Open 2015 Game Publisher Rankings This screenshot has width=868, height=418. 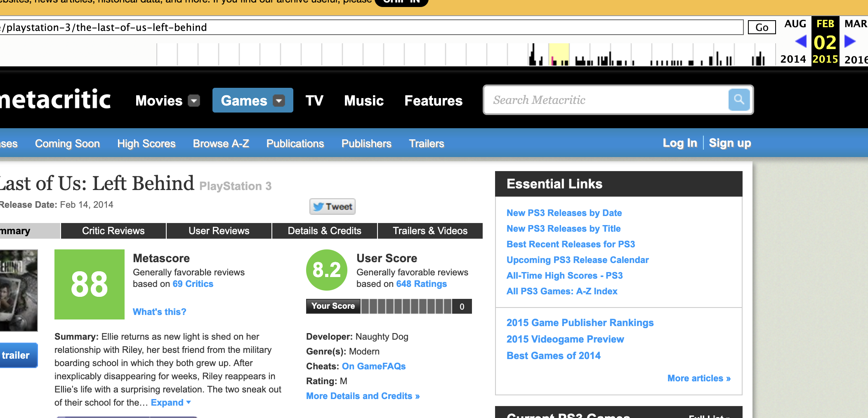click(580, 323)
